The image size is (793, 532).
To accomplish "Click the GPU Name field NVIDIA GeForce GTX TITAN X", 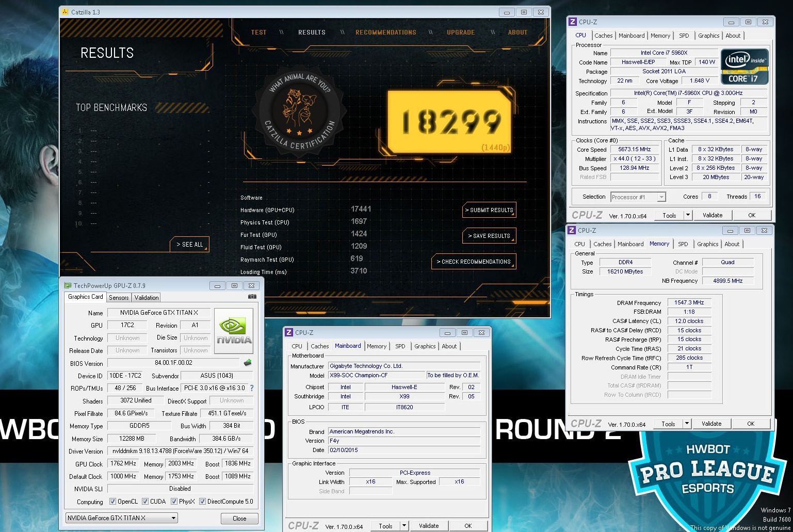I will click(x=159, y=313).
